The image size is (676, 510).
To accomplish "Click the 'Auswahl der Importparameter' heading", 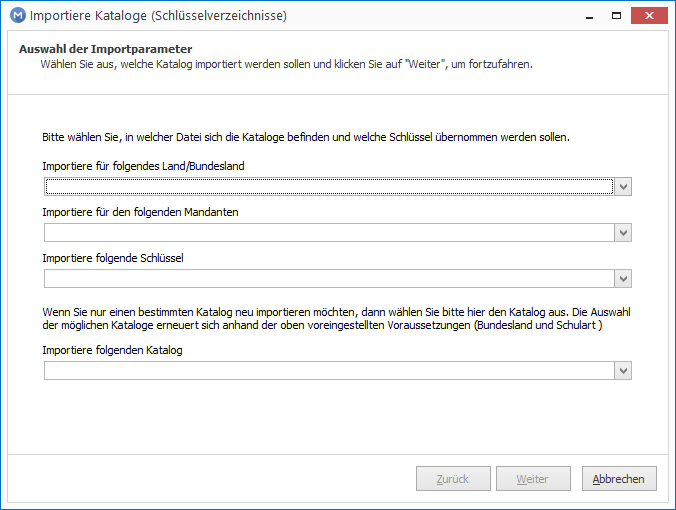I will pos(106,49).
